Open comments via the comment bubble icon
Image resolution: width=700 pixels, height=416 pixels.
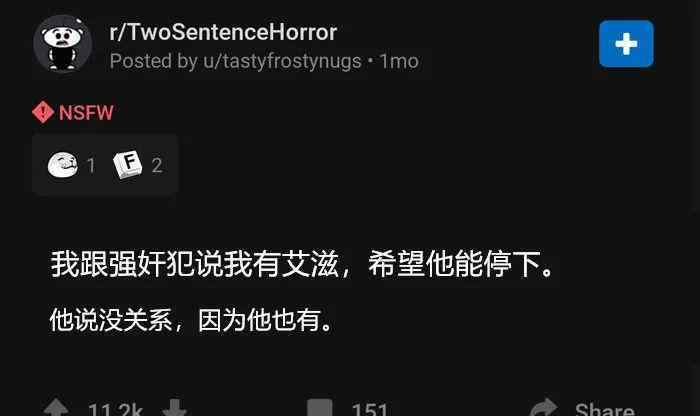tap(319, 407)
